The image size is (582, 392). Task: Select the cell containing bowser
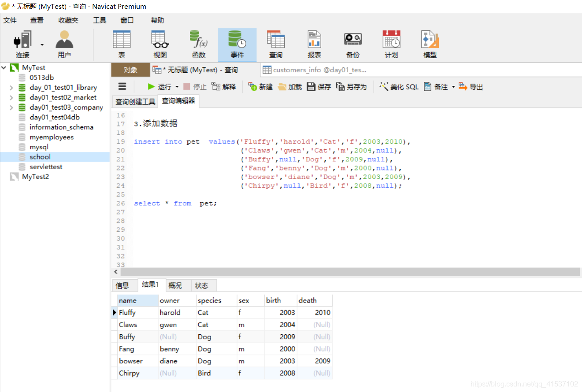pos(138,361)
